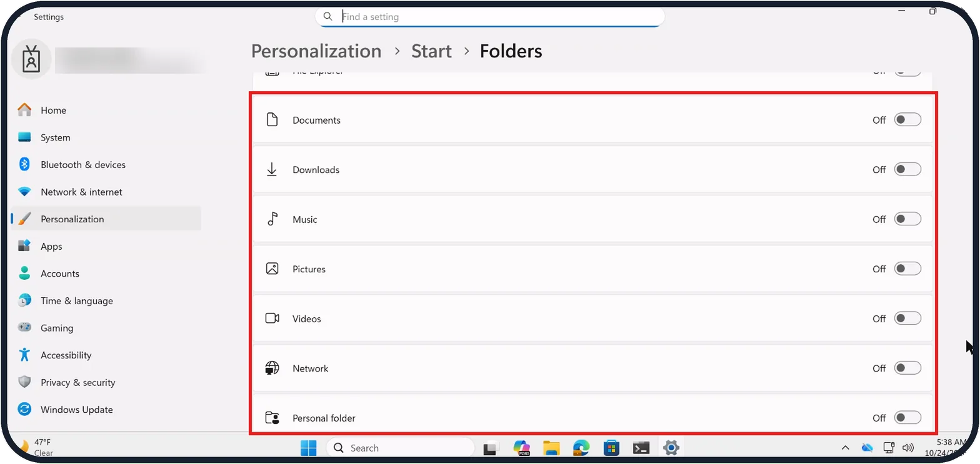Open File Explorer from the taskbar
Screen dimensions: 980x464
click(551, 448)
